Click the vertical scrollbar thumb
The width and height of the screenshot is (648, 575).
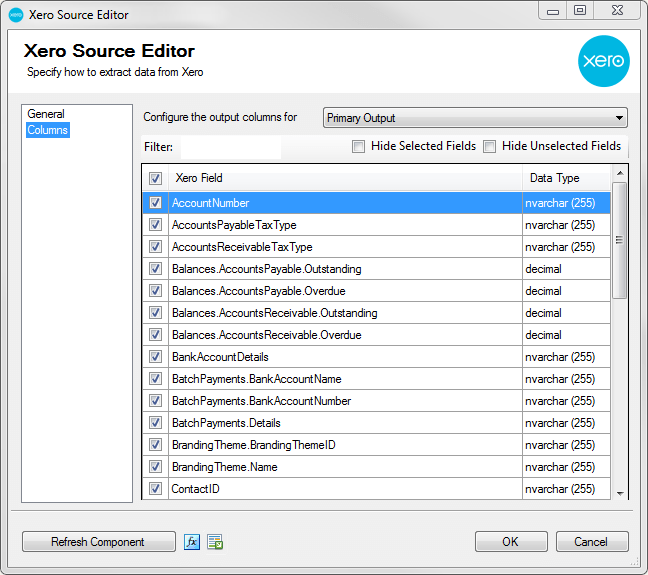[x=619, y=240]
